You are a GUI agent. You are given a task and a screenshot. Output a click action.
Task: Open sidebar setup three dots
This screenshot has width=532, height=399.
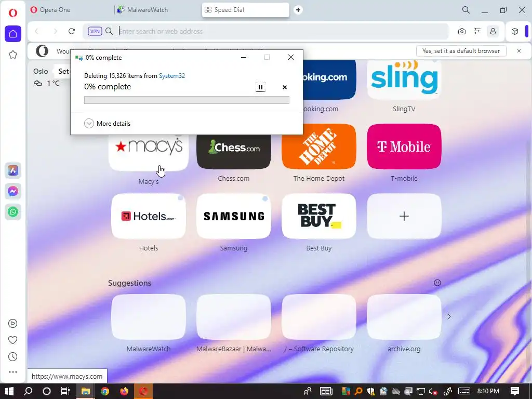coord(13,372)
